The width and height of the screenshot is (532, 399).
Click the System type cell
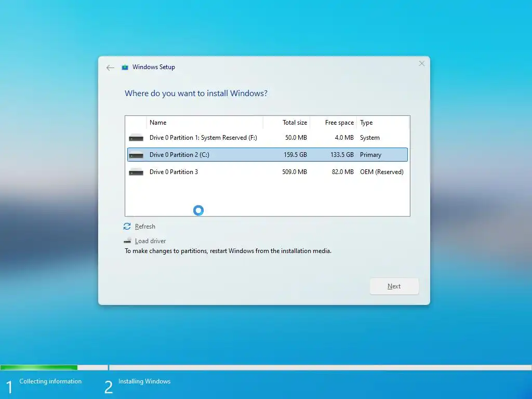pos(370,137)
